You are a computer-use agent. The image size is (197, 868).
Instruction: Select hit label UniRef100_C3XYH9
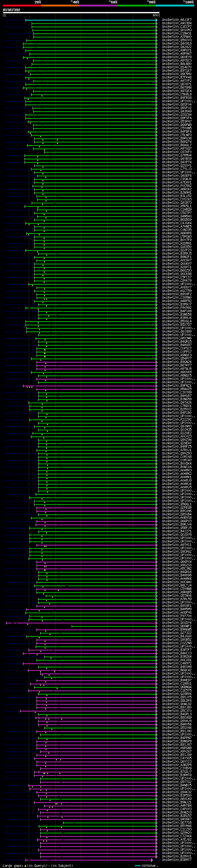[x=177, y=392]
